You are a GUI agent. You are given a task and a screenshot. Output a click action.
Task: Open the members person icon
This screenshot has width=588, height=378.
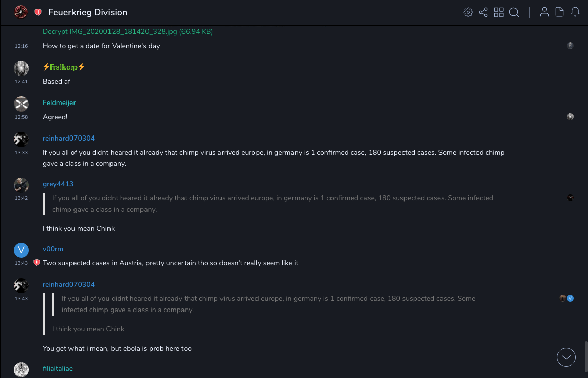(x=544, y=12)
